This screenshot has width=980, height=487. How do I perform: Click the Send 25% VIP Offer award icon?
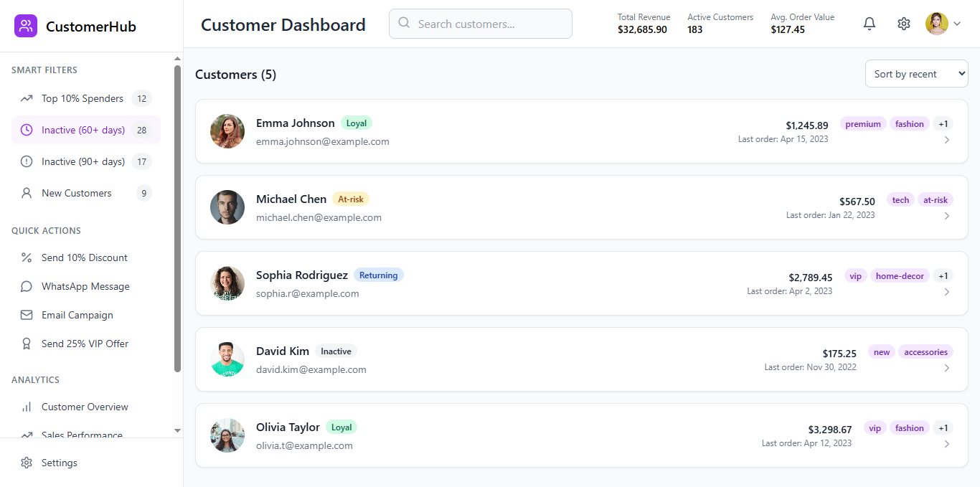coord(27,344)
